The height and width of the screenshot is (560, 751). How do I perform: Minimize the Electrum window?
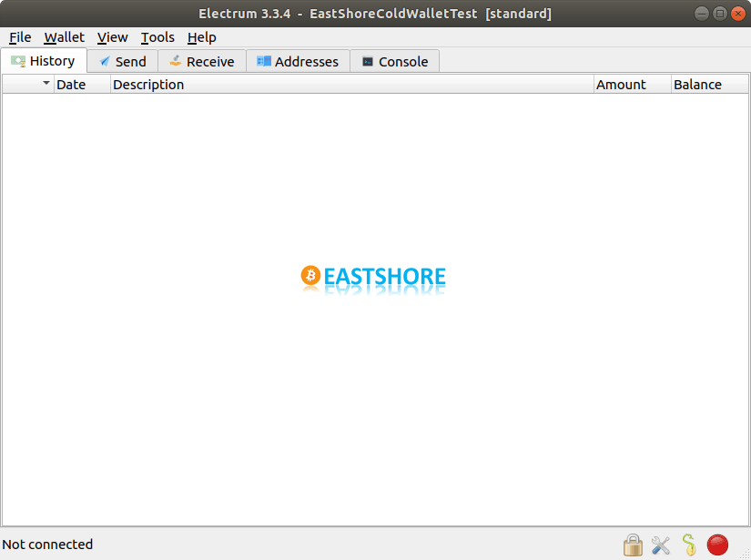click(x=702, y=14)
